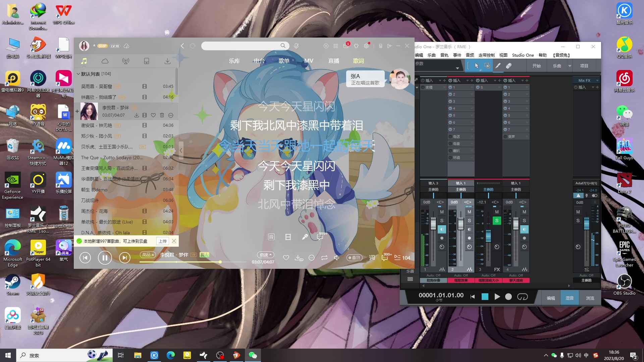Click the user avatar in Kugou
The width and height of the screenshot is (644, 362).
[84, 46]
